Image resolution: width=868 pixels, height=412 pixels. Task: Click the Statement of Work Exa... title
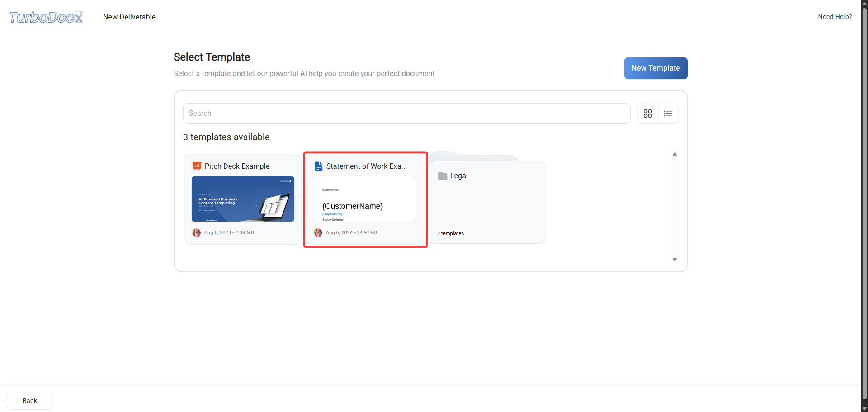[367, 166]
